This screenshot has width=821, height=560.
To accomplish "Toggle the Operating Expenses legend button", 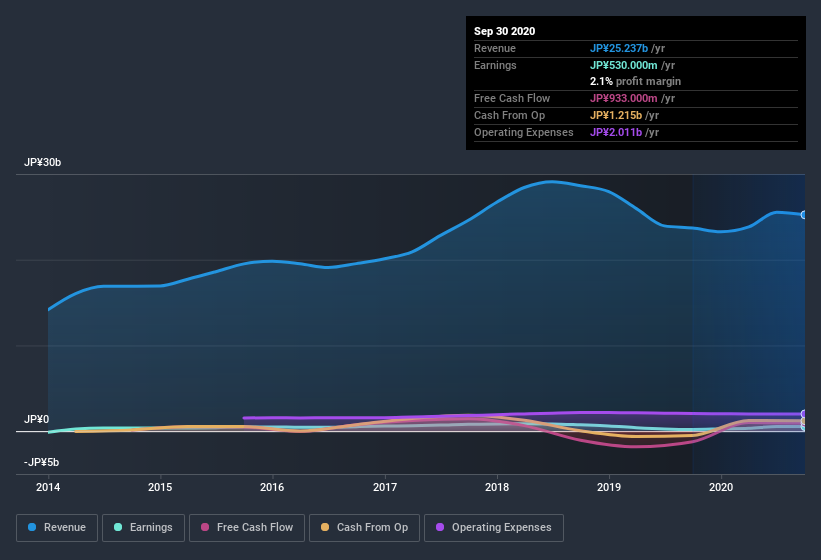I will (494, 528).
